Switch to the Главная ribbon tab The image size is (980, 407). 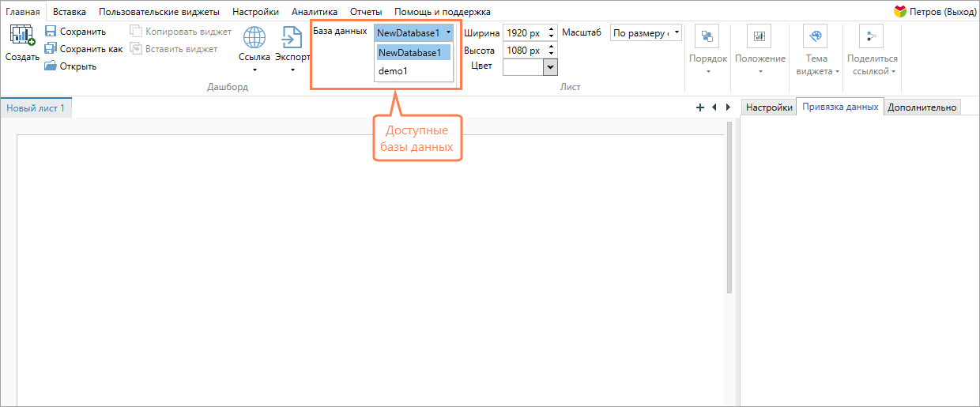[x=23, y=12]
